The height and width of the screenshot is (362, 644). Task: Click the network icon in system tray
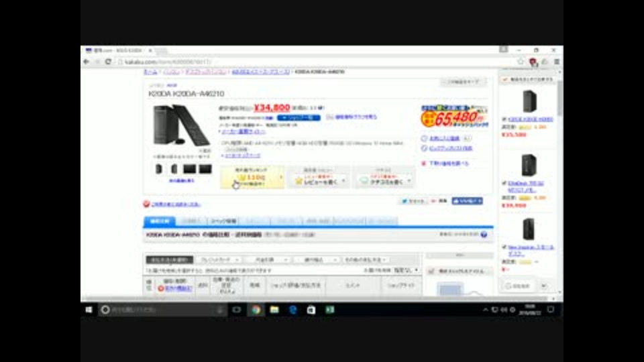495,310
